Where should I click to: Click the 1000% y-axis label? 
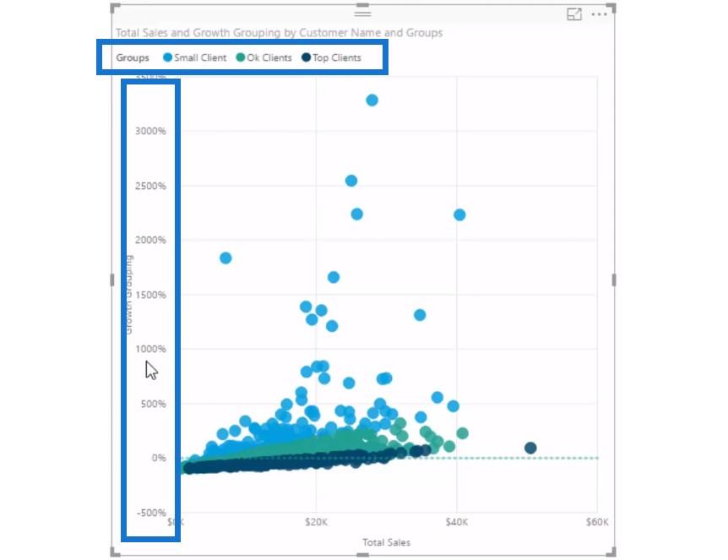(150, 349)
